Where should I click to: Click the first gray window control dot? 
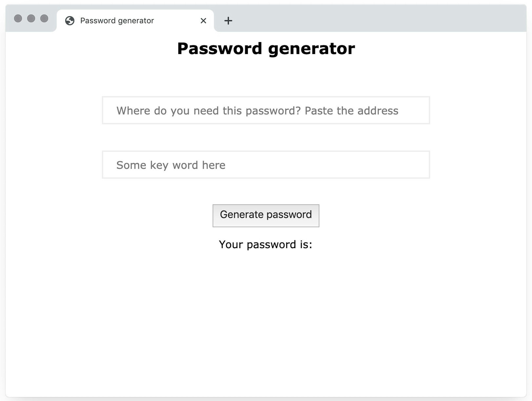18,19
